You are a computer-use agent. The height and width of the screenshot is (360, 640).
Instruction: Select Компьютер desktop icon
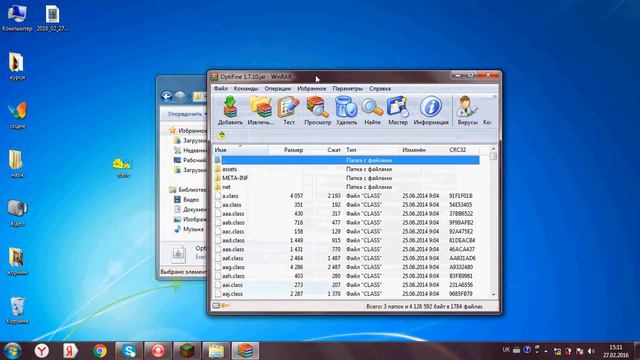tap(17, 18)
